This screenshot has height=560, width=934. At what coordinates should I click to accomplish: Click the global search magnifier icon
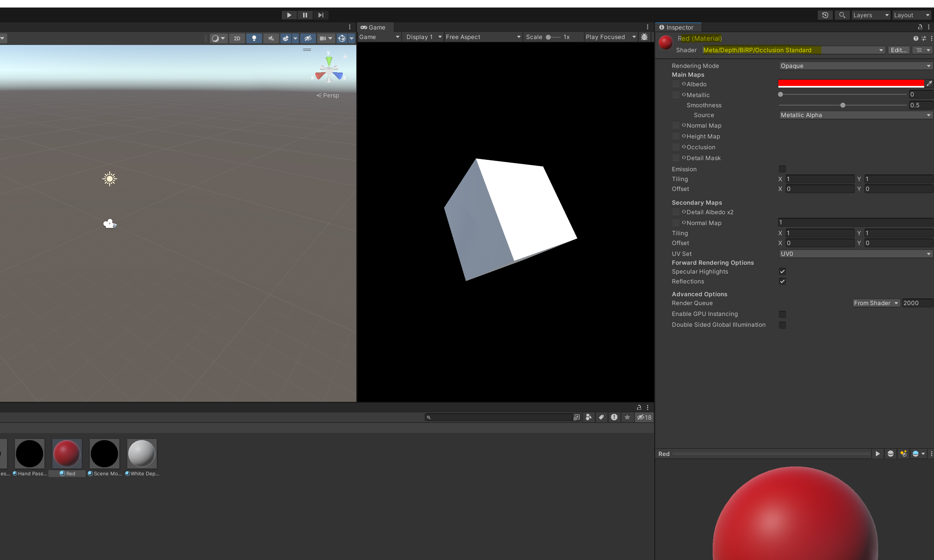[842, 15]
